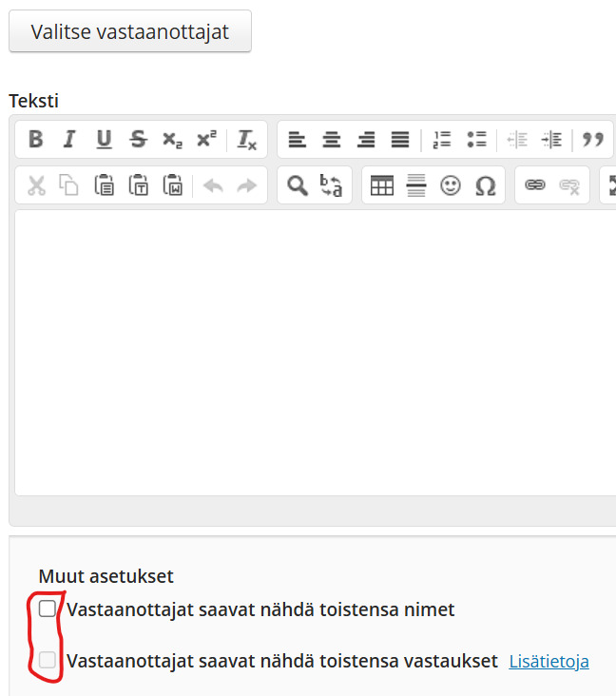Enable 'Vastaanottajat saavat nähdä toistensa nimet' checkbox
Image resolution: width=616 pixels, height=696 pixels.
coord(48,609)
